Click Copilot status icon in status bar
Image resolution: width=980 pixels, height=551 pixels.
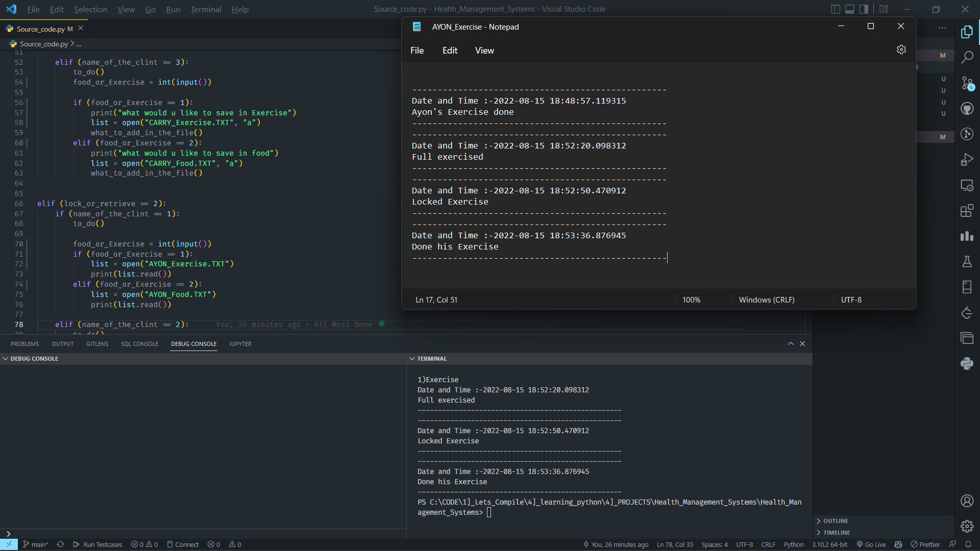(x=898, y=544)
